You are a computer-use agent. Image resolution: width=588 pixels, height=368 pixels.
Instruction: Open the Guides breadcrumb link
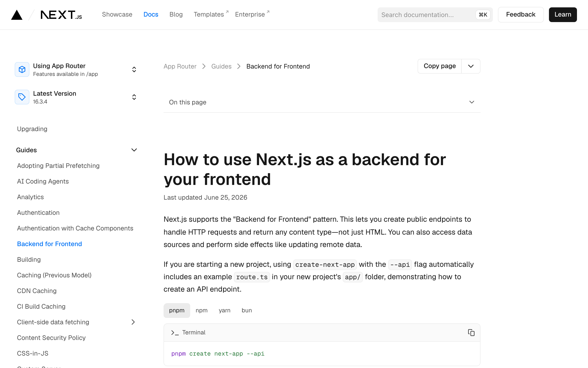221,66
